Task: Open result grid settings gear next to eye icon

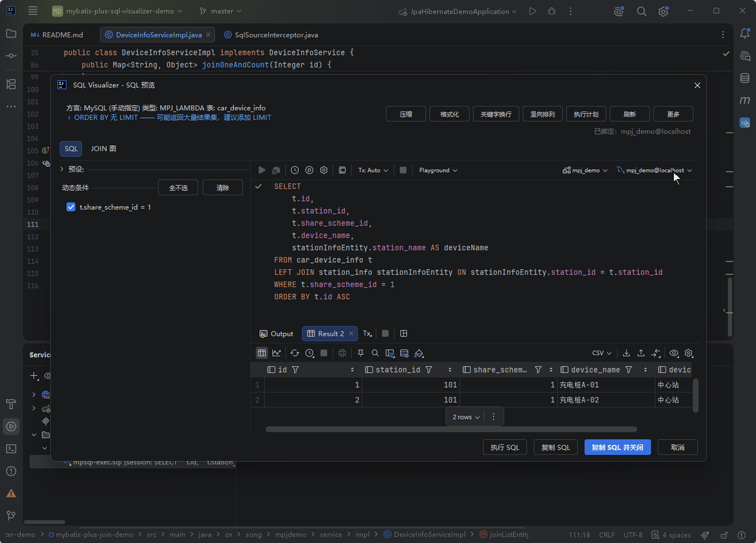Action: pyautogui.click(x=689, y=353)
